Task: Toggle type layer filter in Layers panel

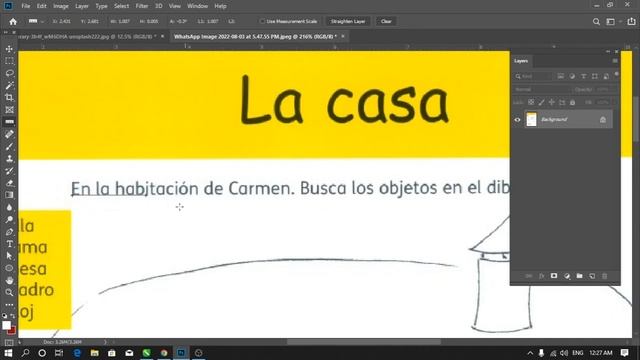Action: [x=584, y=76]
